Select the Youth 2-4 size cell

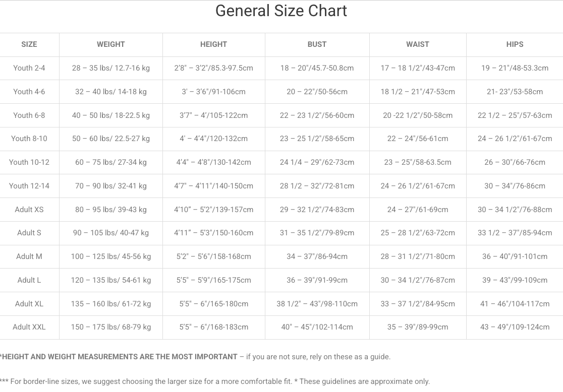29,68
